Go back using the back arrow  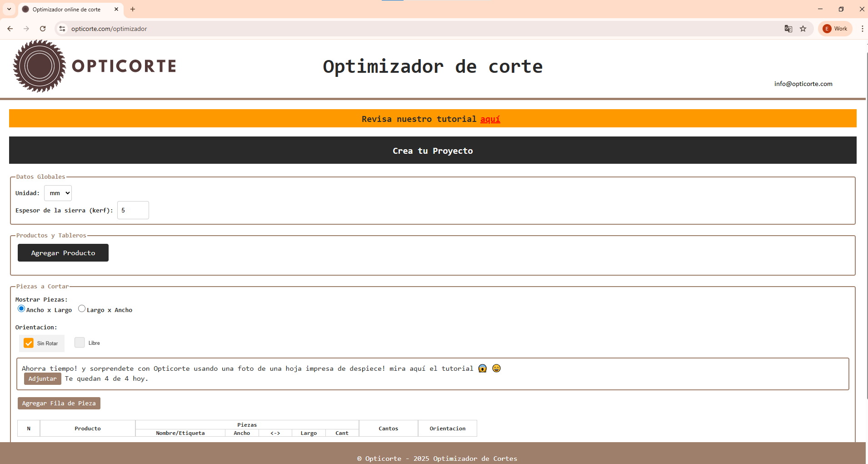(x=10, y=29)
